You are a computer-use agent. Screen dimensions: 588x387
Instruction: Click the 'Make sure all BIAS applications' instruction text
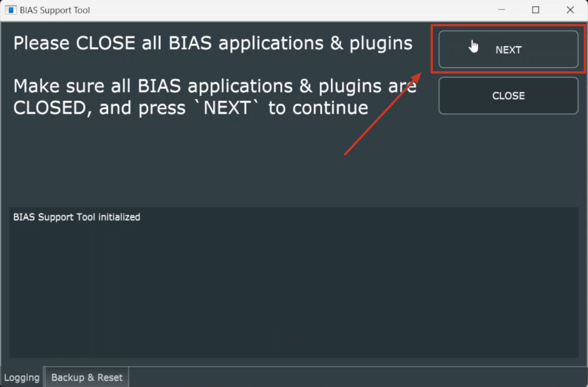(215, 97)
